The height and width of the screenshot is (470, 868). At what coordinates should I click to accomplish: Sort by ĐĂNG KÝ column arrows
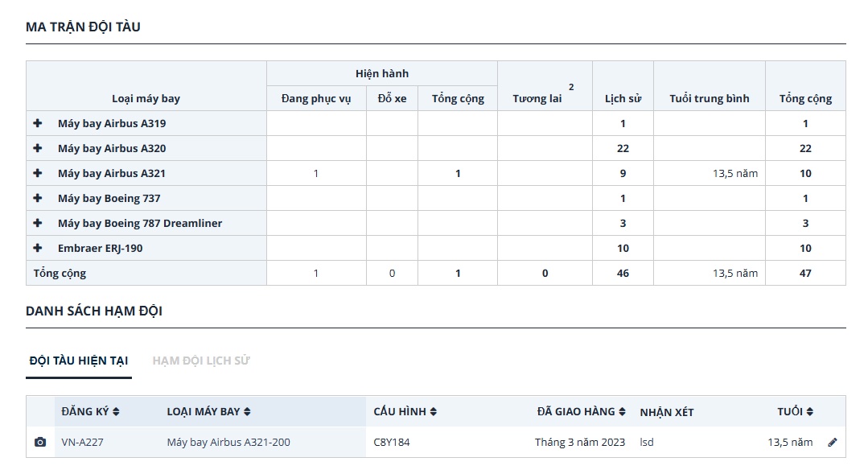pyautogui.click(x=116, y=411)
